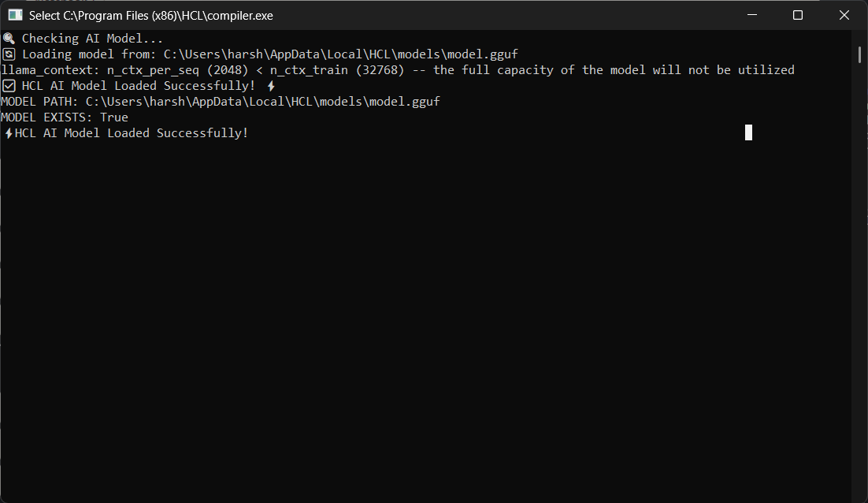
Task: Open the window system menu via the title icon
Action: [14, 14]
